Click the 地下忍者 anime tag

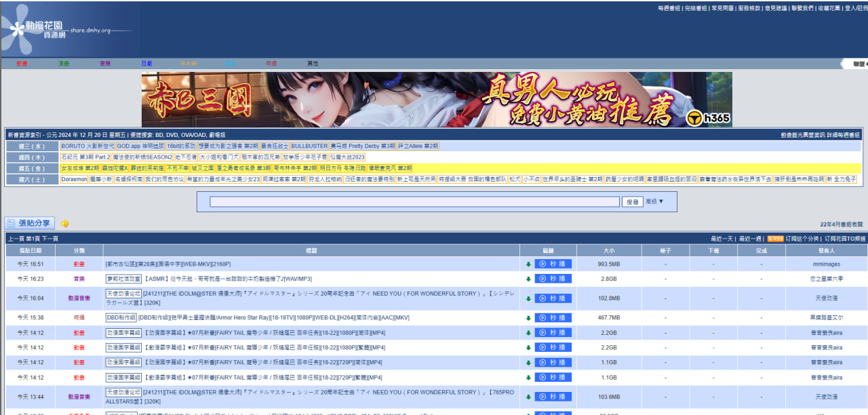(x=186, y=157)
